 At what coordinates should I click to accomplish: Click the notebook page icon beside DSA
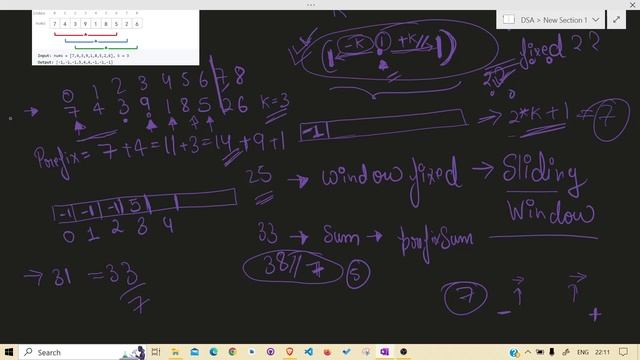click(509, 19)
